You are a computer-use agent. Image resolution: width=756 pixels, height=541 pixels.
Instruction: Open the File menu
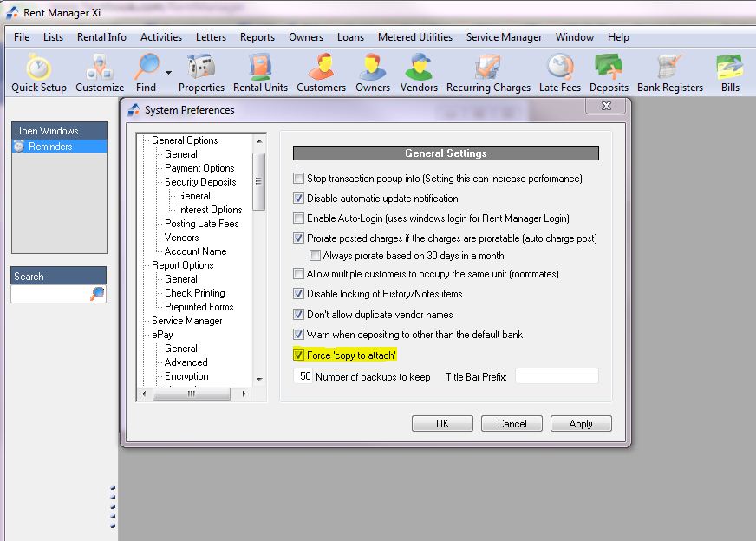point(22,37)
